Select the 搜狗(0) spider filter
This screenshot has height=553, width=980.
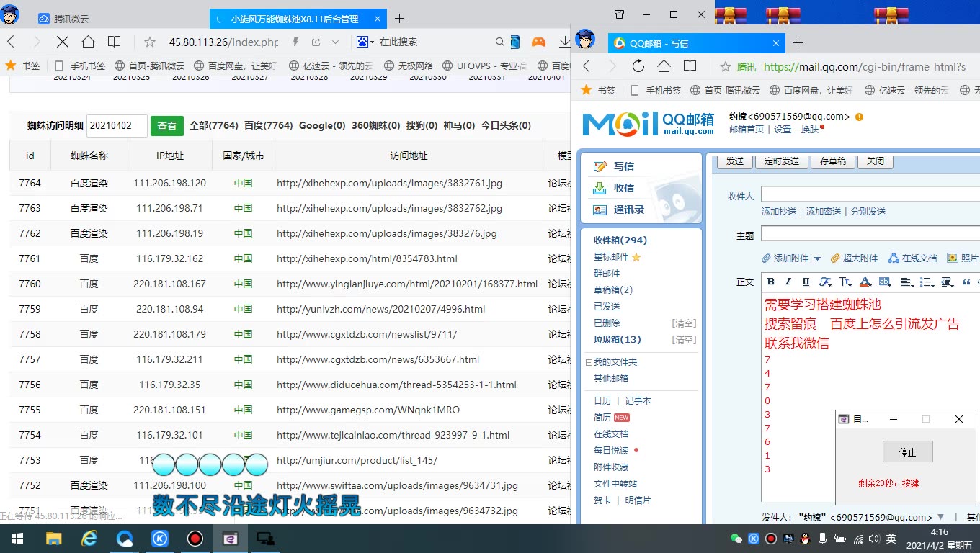(422, 125)
